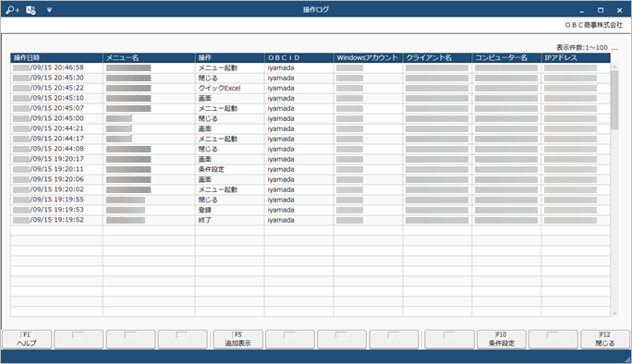Minimize the 操作ログ window
The height and width of the screenshot is (364, 632).
581,10
